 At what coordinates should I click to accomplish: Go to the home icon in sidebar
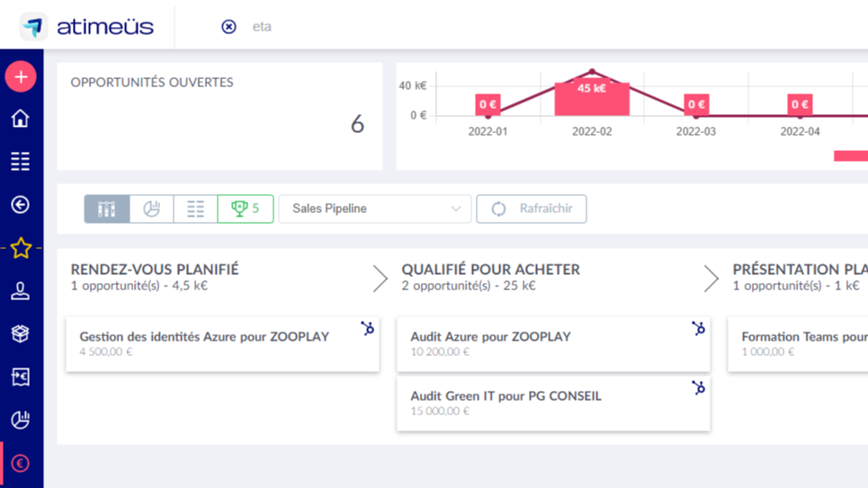[x=21, y=119]
